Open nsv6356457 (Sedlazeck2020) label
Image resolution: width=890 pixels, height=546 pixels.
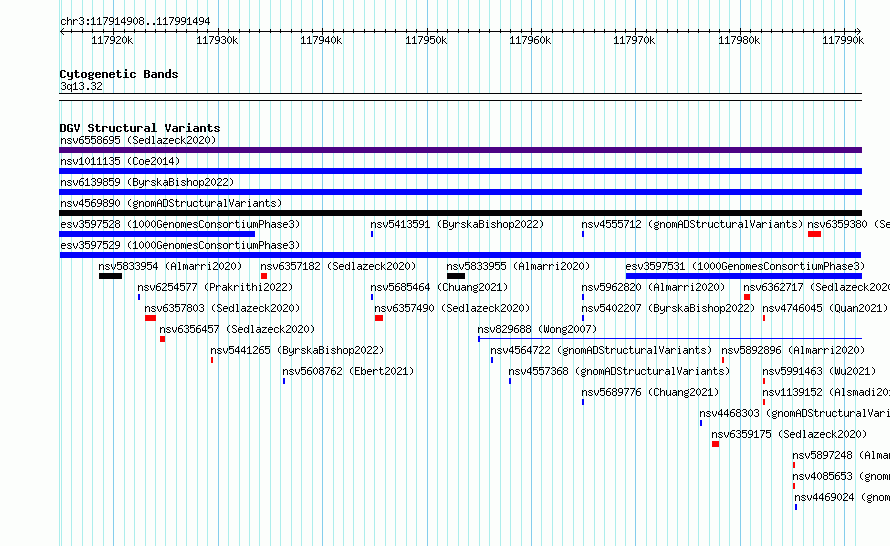237,329
